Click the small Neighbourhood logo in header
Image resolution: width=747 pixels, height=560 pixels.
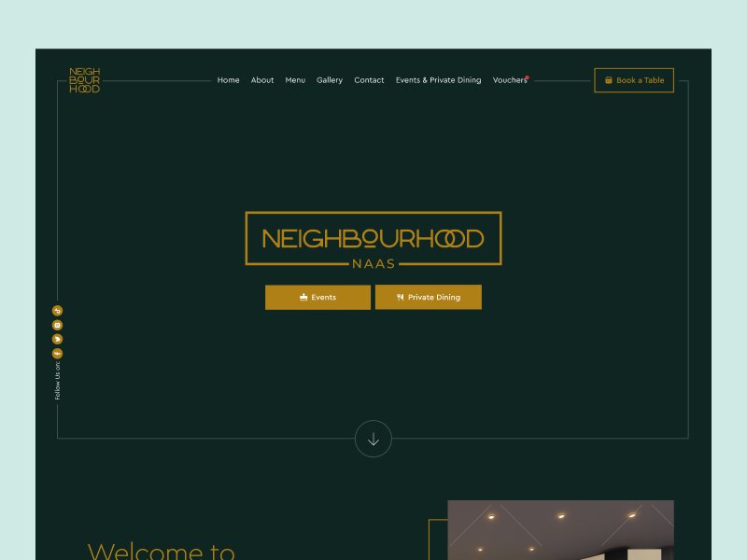(84, 80)
